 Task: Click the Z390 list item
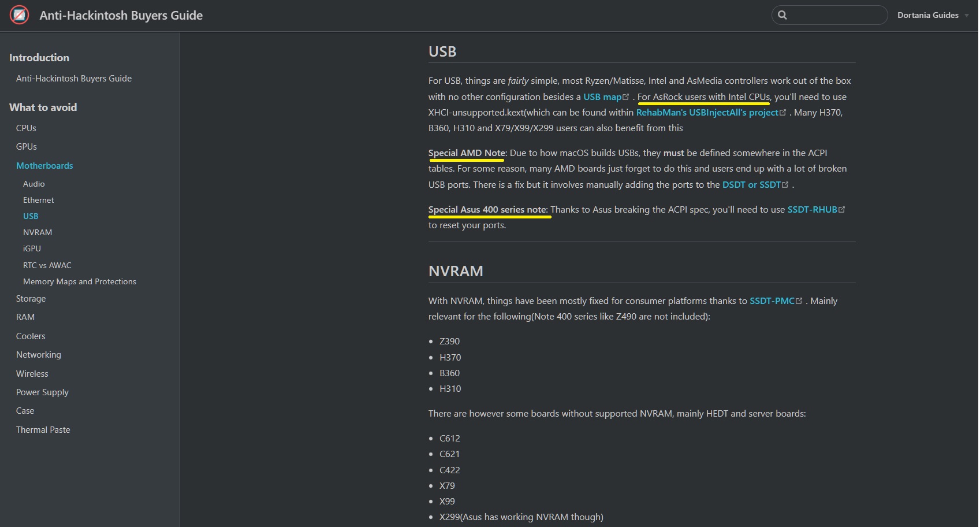pyautogui.click(x=449, y=342)
